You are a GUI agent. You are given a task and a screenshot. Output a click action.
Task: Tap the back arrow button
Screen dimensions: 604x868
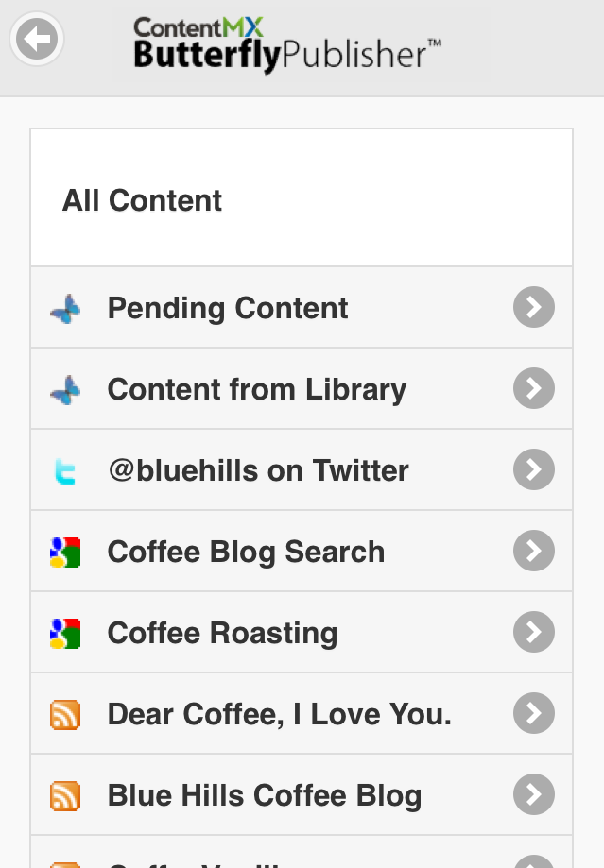[37, 40]
